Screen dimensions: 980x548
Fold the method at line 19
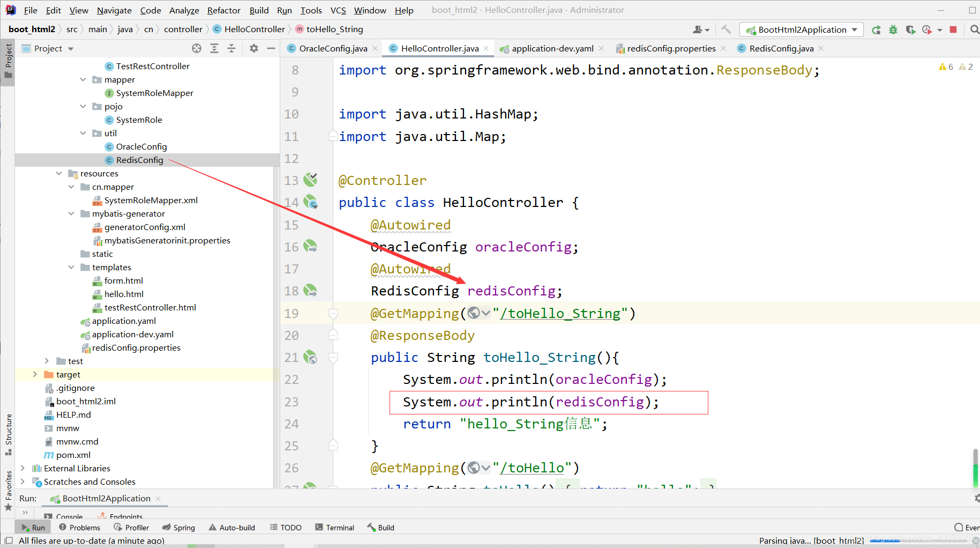[x=333, y=313]
